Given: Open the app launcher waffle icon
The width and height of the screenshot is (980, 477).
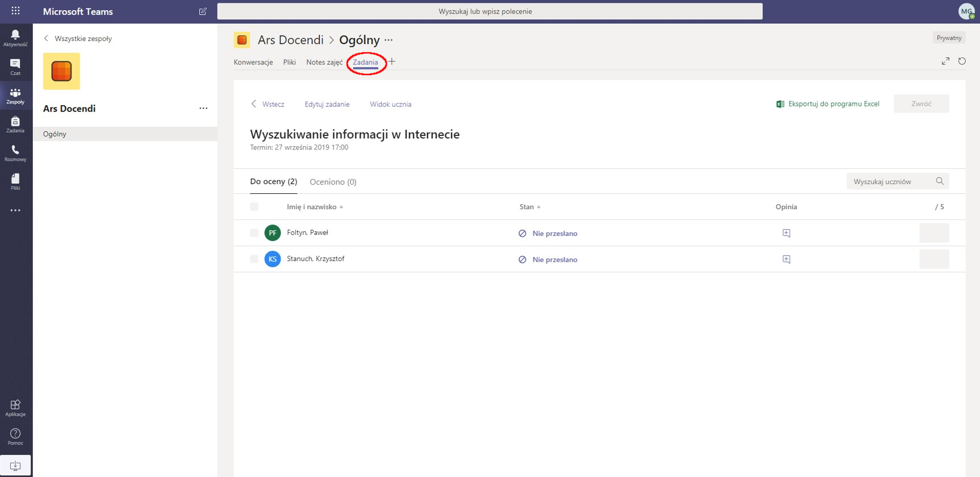Looking at the screenshot, I should (x=15, y=11).
